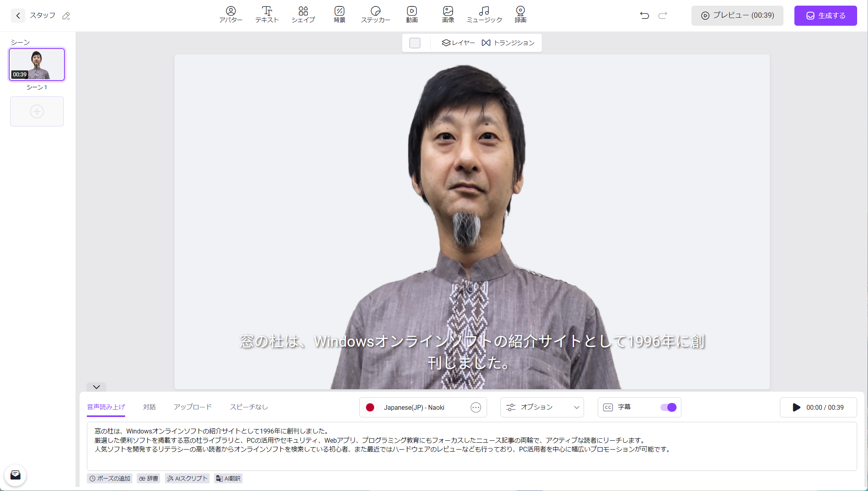This screenshot has width=868, height=491.
Task: Enable the 字幕 (subtitle) toggle
Action: (668, 407)
